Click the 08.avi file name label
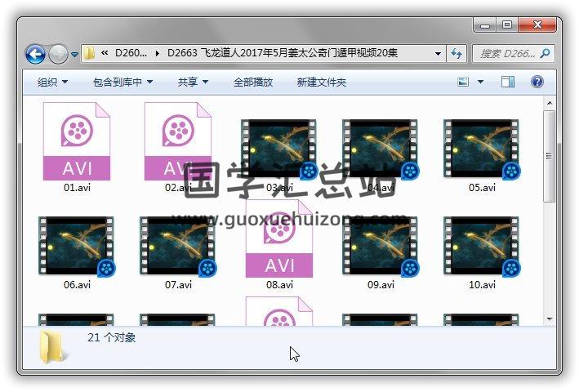This screenshot has height=392, width=579. point(279,284)
